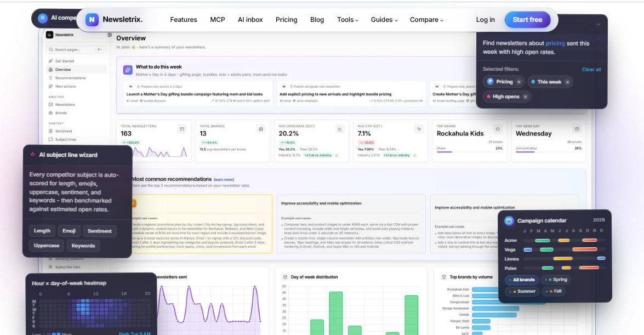This screenshot has width=644, height=335.
Task: Click the Start free button
Action: pos(527,20)
